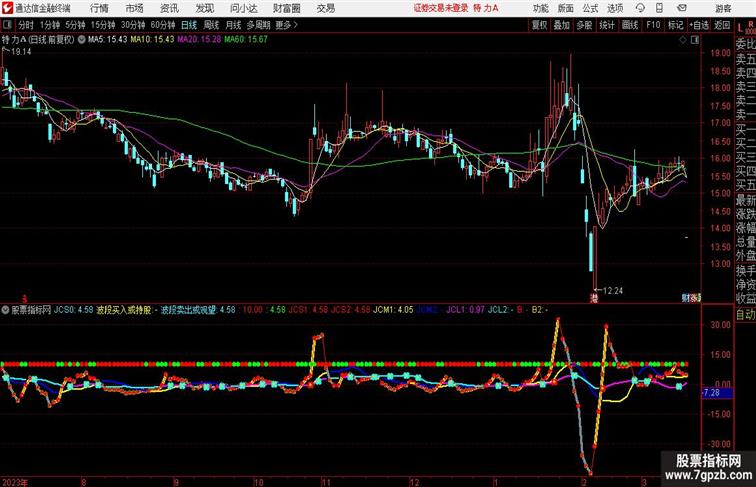Screen dimensions: 756x487
Task: Click the 画线 drawing toolbar button
Action: pos(630,25)
